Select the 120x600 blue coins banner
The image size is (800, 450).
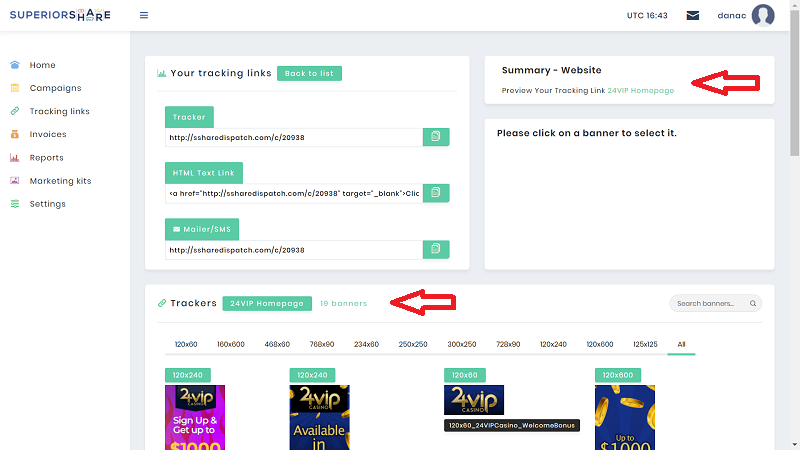click(x=624, y=417)
